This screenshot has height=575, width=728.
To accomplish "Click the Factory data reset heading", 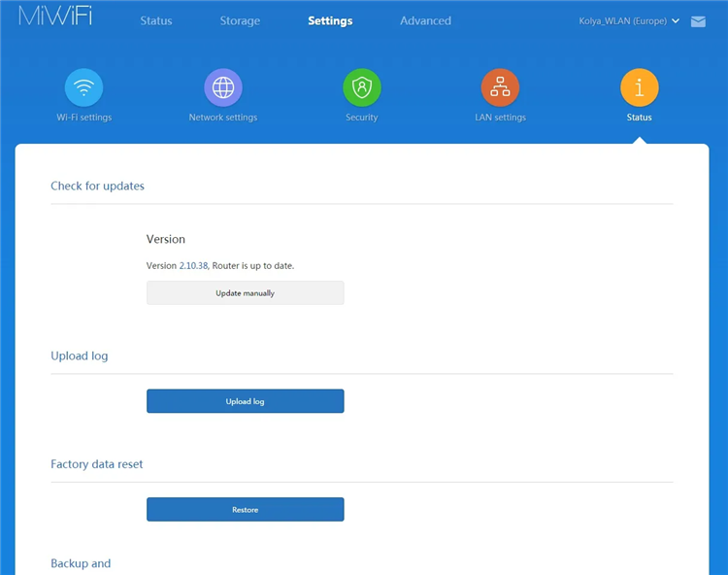I will 96,464.
